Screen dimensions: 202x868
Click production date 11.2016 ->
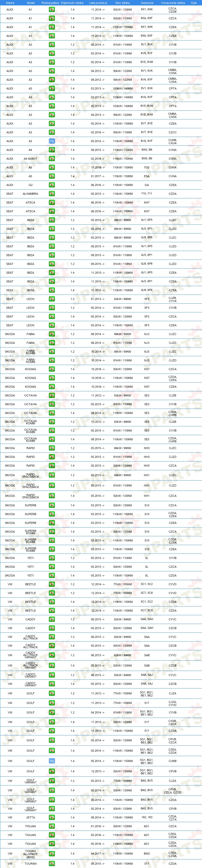tap(97, 167)
